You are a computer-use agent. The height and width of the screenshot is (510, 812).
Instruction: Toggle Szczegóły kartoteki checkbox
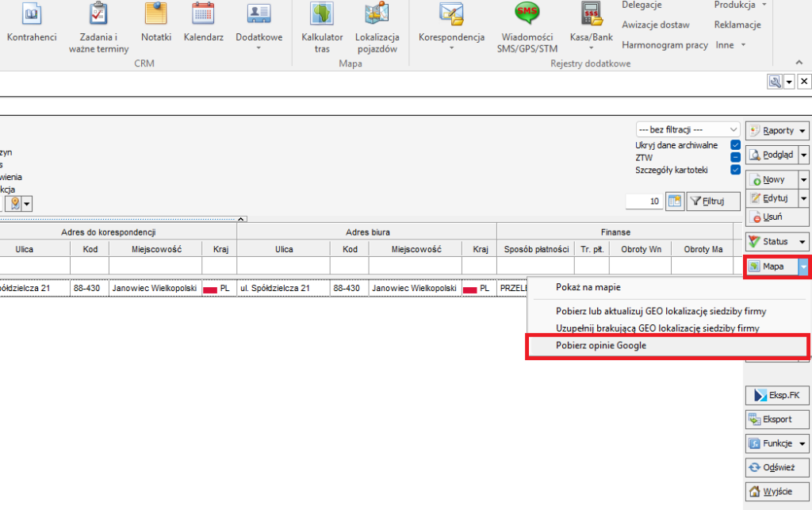tap(735, 170)
